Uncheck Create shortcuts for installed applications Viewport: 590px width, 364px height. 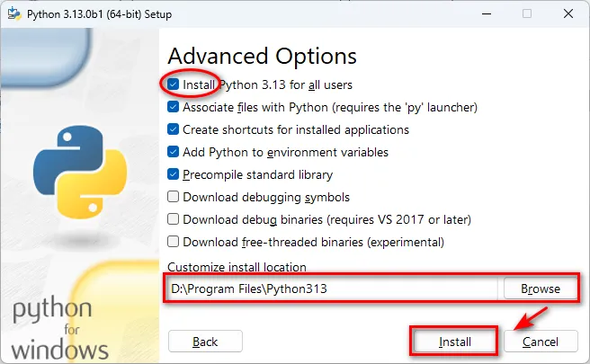pos(173,129)
